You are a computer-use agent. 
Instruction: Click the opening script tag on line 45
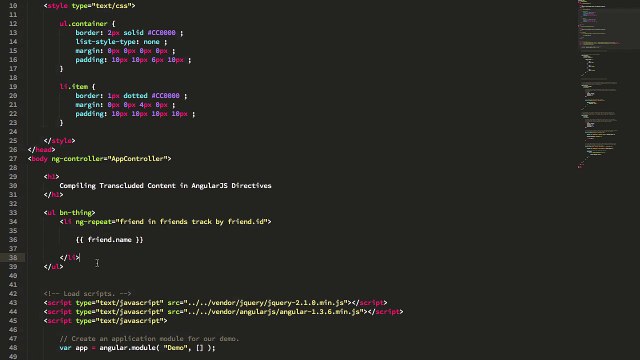pos(105,321)
